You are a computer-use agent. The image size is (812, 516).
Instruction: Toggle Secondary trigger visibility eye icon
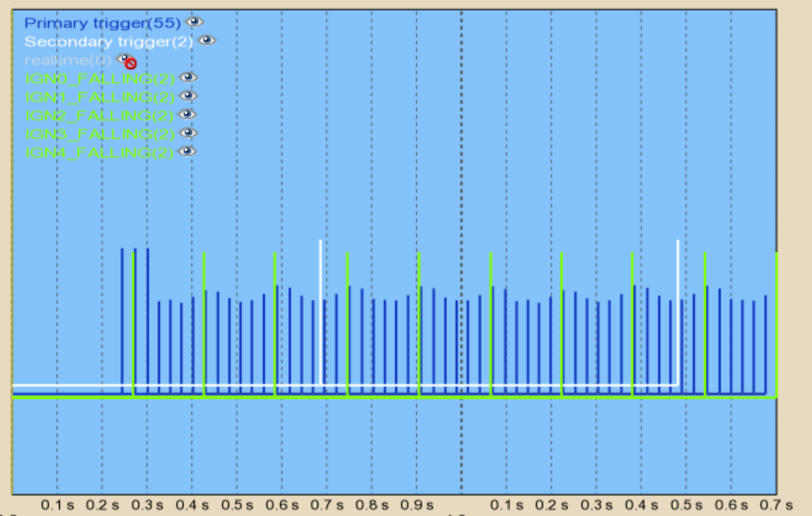pyautogui.click(x=207, y=40)
